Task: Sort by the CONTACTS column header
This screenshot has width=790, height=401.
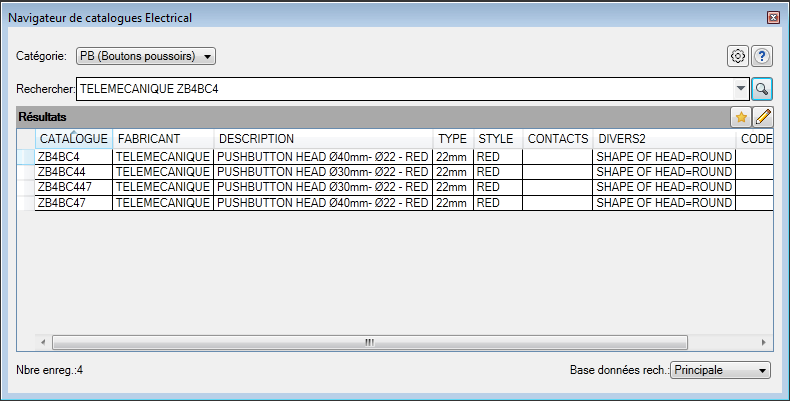Action: click(x=558, y=139)
